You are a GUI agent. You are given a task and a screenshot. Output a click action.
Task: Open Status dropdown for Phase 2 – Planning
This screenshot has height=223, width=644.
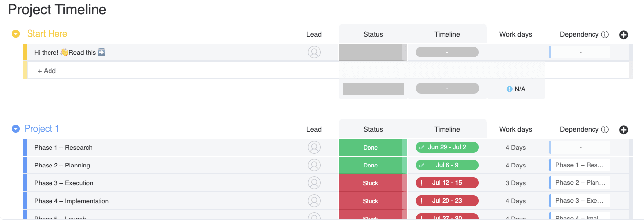pos(370,166)
